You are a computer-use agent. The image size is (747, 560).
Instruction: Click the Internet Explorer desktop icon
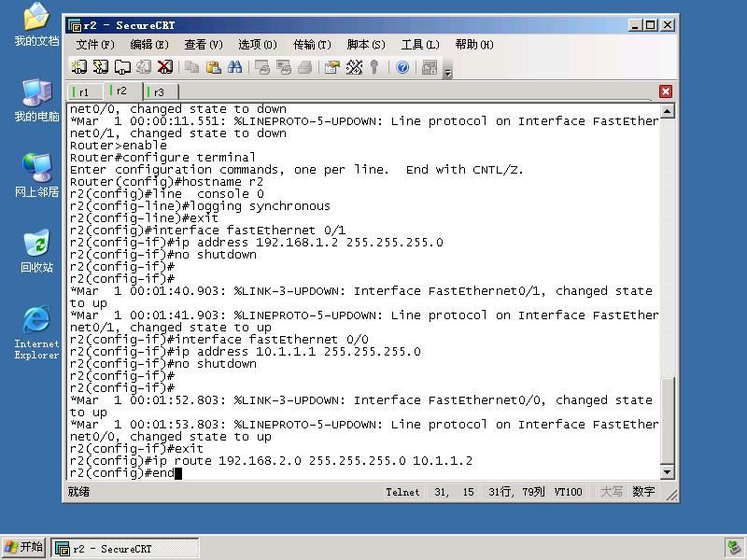click(x=36, y=332)
